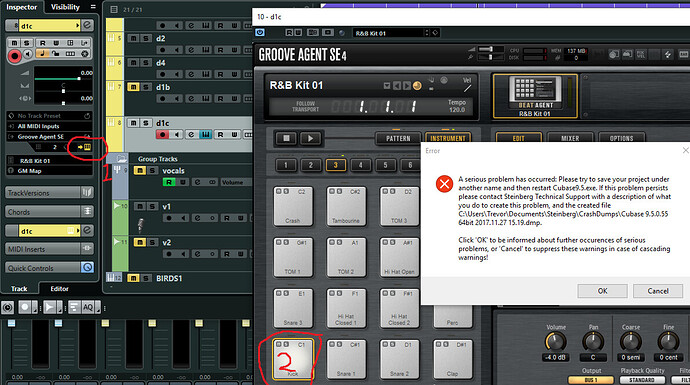Viewport: 690px width, 385px height.
Task: Click the Group Tracks folder icon
Action: 121,159
